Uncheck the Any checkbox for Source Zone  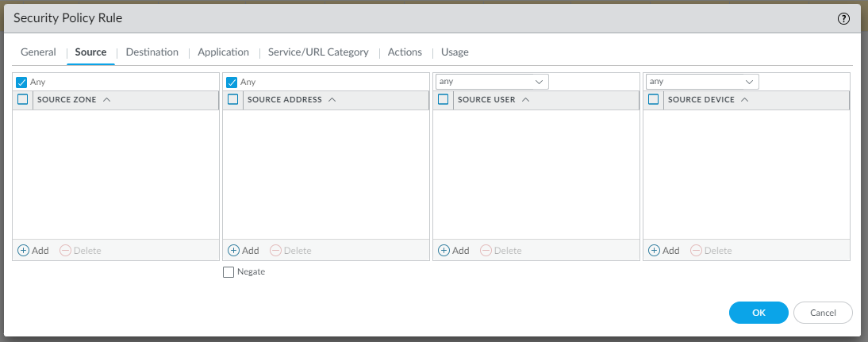tap(22, 82)
